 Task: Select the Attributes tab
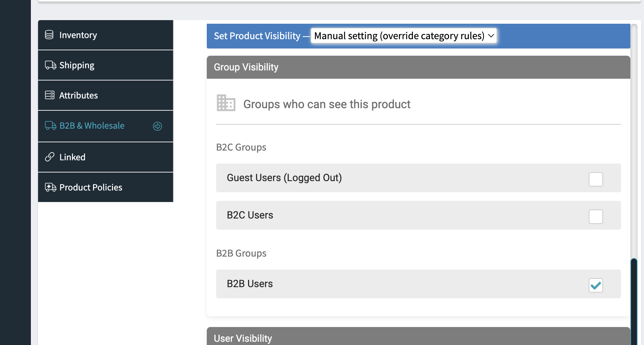(x=106, y=95)
